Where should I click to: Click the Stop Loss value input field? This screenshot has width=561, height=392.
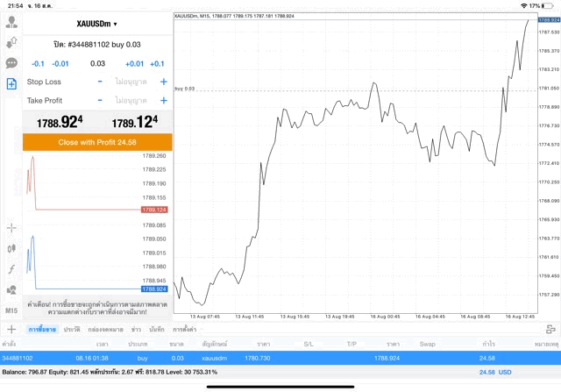(x=131, y=82)
